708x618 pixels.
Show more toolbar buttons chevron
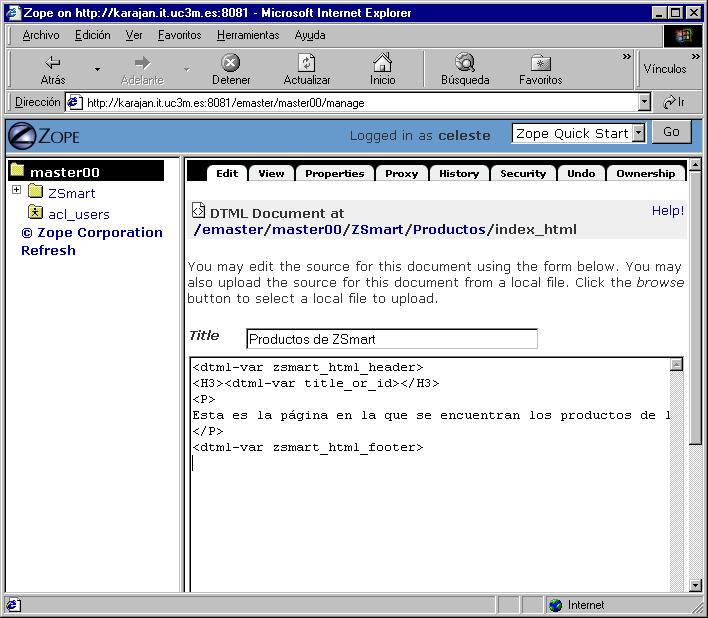pyautogui.click(x=626, y=56)
